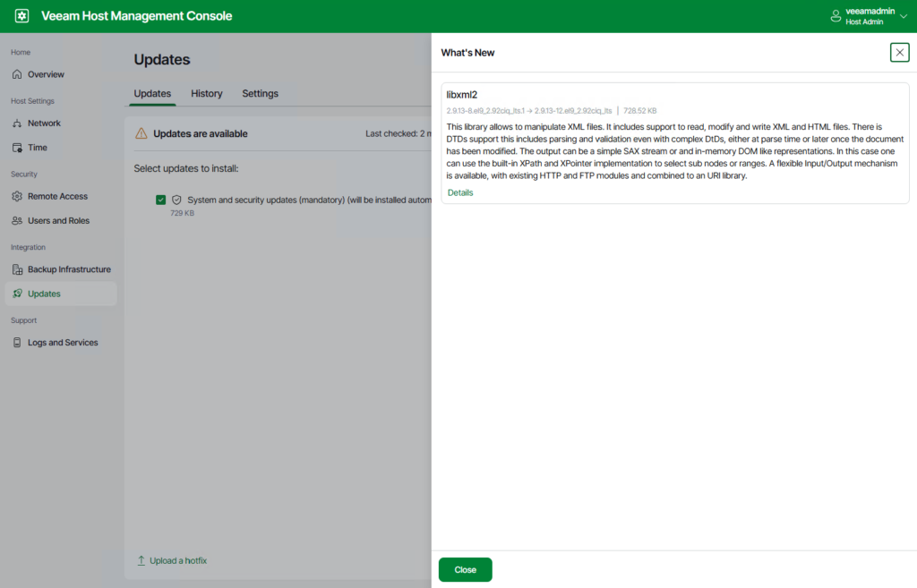The width and height of the screenshot is (917, 588).
Task: Open Backup Infrastructure page
Action: tap(61, 269)
